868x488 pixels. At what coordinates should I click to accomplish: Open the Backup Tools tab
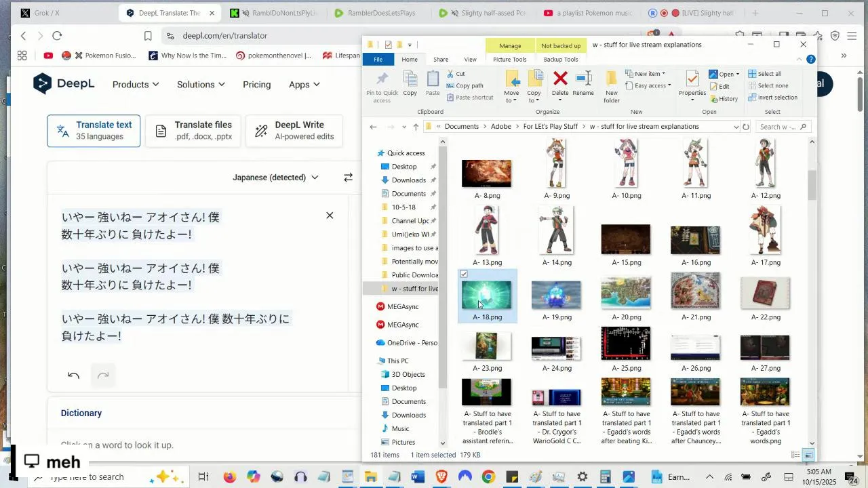(561, 60)
